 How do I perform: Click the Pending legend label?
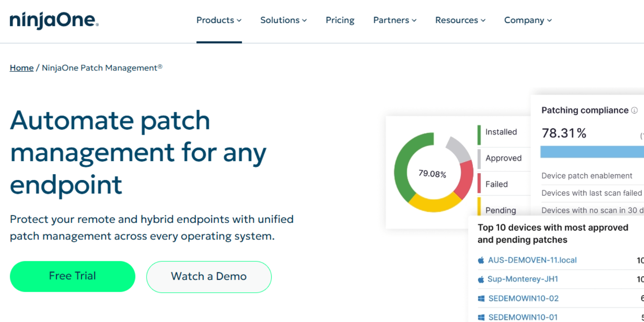tap(501, 210)
